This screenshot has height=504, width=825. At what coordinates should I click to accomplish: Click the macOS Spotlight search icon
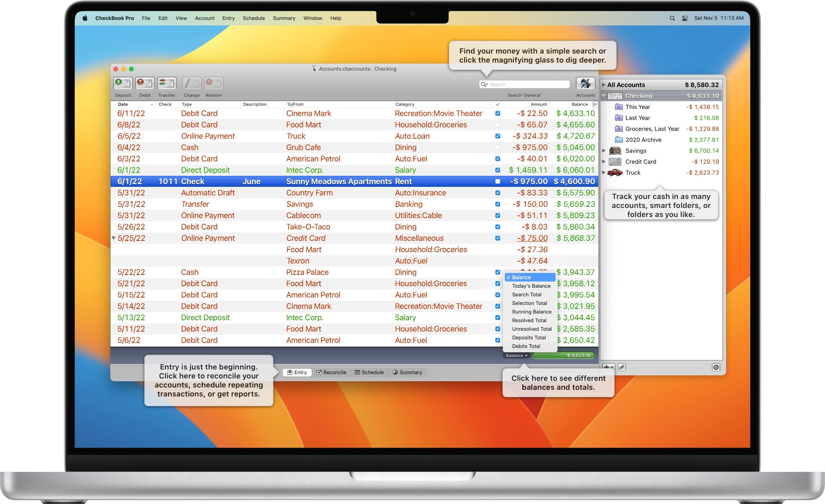pos(672,18)
